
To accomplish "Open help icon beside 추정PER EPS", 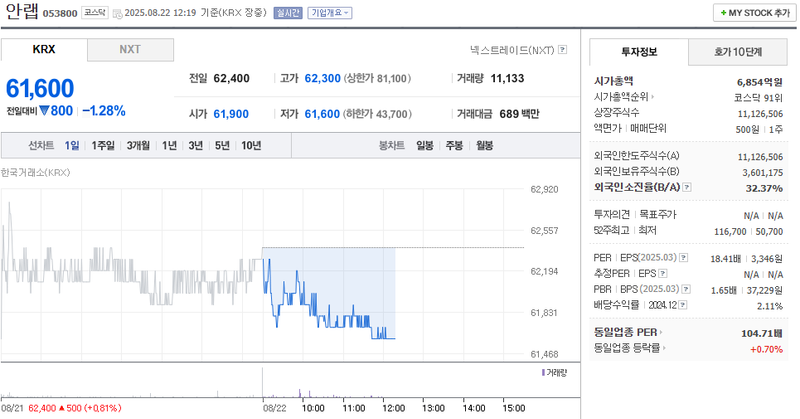I will click(x=662, y=274).
